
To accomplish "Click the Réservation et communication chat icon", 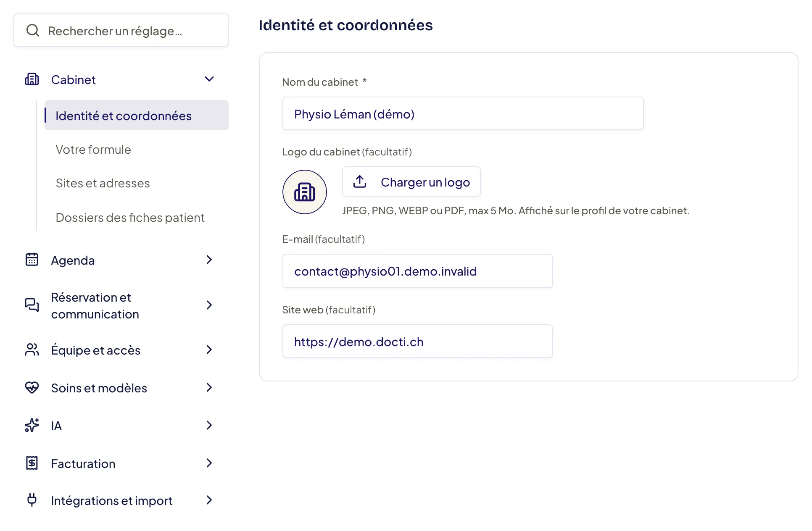I will [32, 305].
